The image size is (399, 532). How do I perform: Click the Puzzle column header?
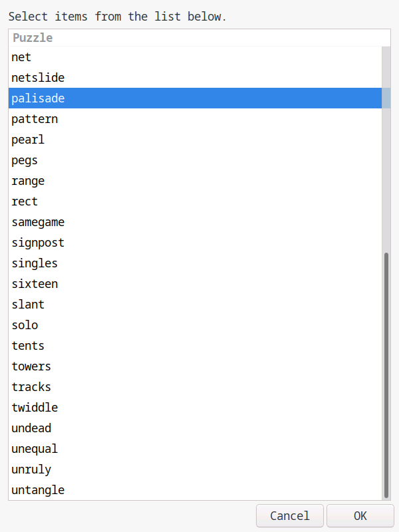tap(33, 38)
